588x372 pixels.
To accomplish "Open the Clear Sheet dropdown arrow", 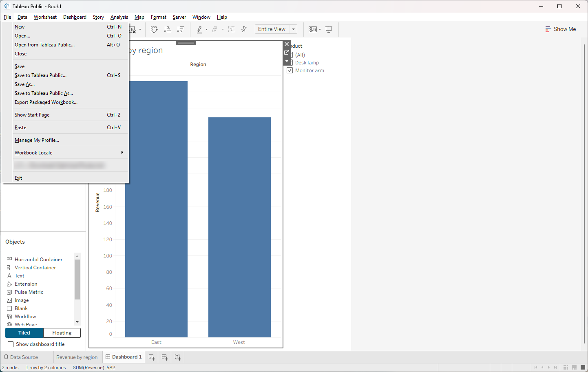I will (x=140, y=29).
